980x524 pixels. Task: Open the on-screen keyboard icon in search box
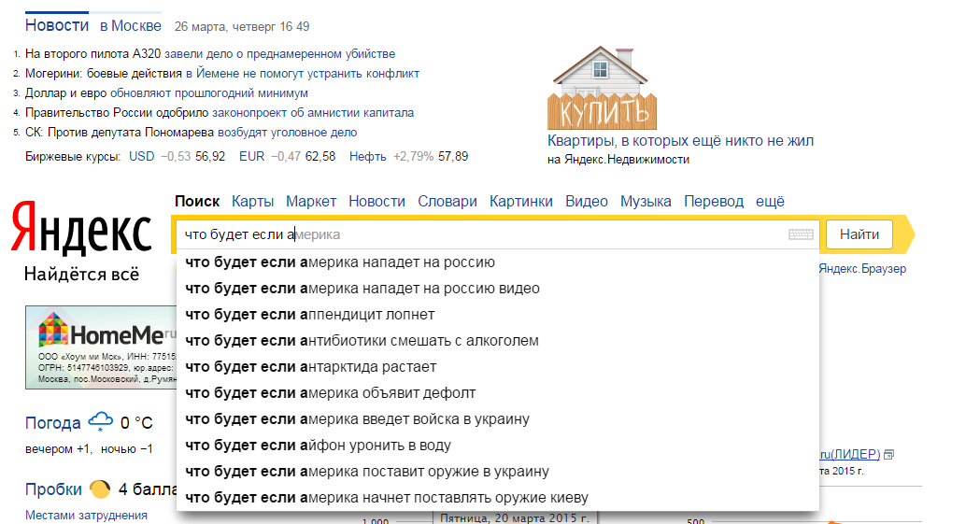(801, 234)
